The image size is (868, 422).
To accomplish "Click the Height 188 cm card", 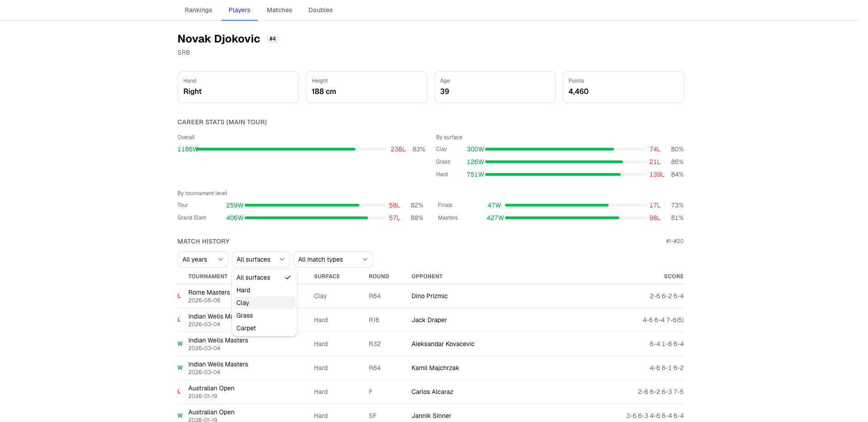I will 367,87.
